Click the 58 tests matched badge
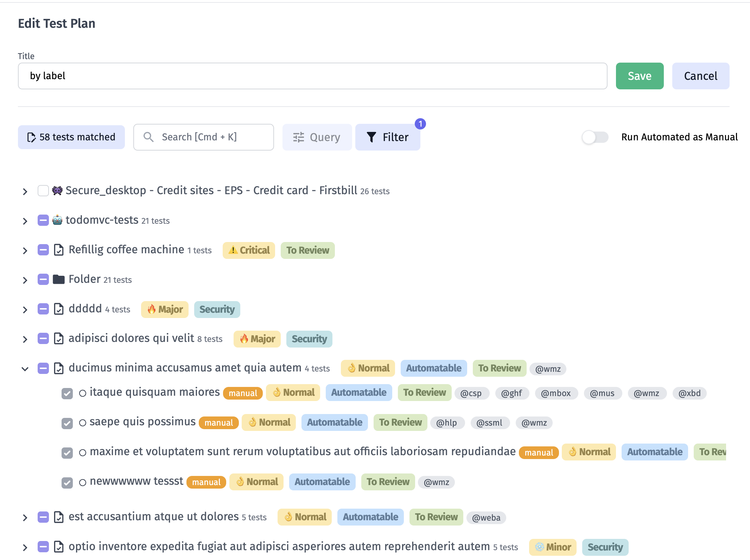Screen dimensions: 750x560 coord(71,137)
